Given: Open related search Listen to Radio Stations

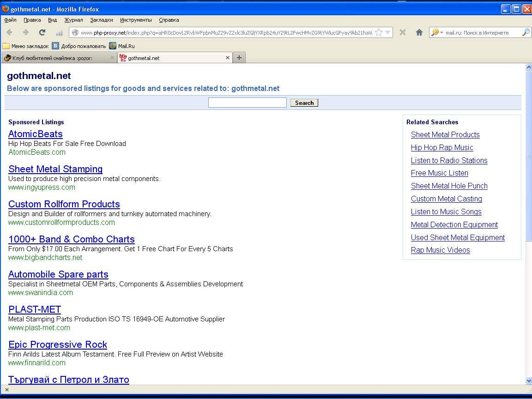Looking at the screenshot, I should (x=449, y=161).
